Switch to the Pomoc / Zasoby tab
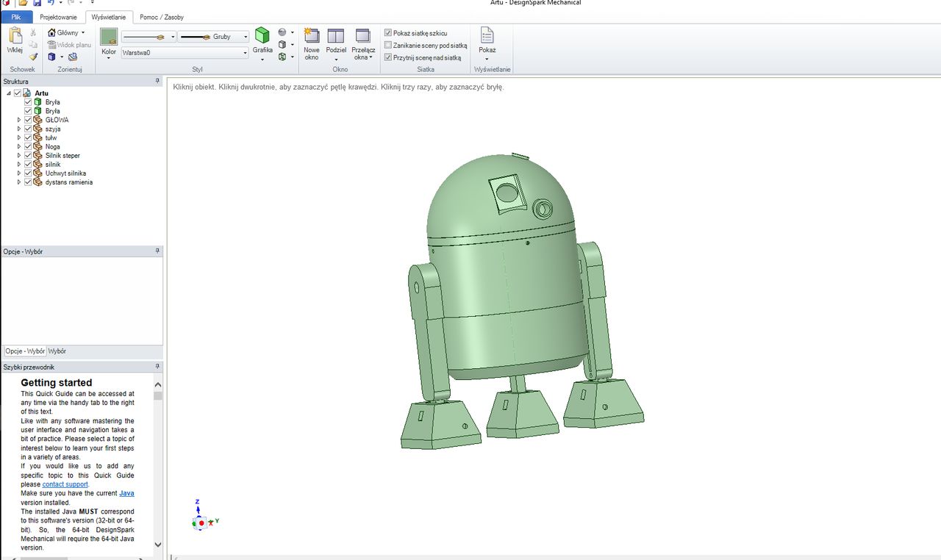 point(162,17)
